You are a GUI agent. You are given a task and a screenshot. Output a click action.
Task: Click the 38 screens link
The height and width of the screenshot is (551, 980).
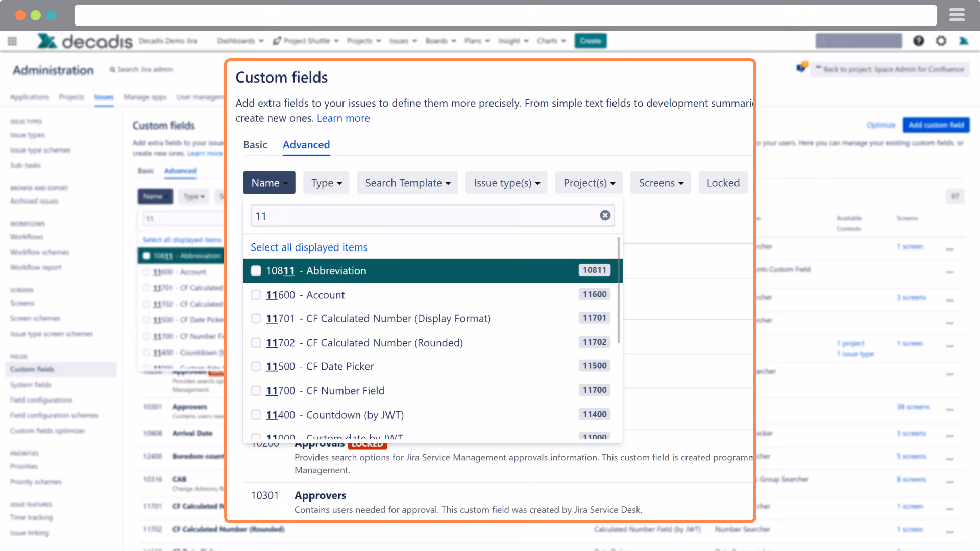(913, 407)
